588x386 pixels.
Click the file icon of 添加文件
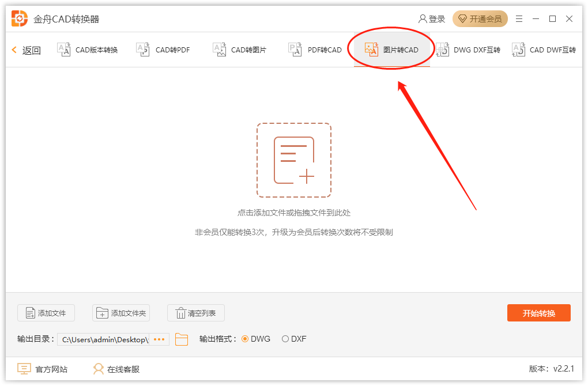(31, 313)
